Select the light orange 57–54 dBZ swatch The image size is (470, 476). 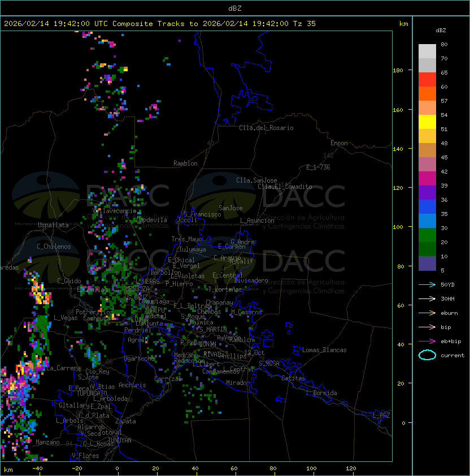pos(427,108)
